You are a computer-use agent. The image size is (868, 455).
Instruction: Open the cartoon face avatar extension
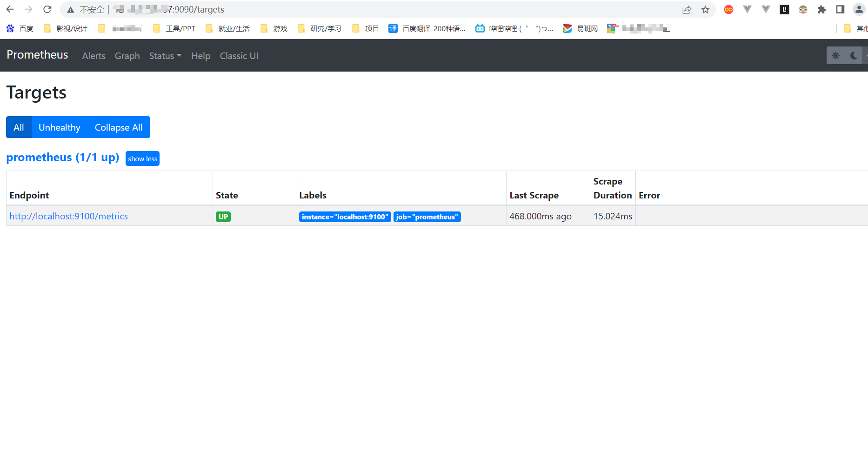(x=803, y=10)
